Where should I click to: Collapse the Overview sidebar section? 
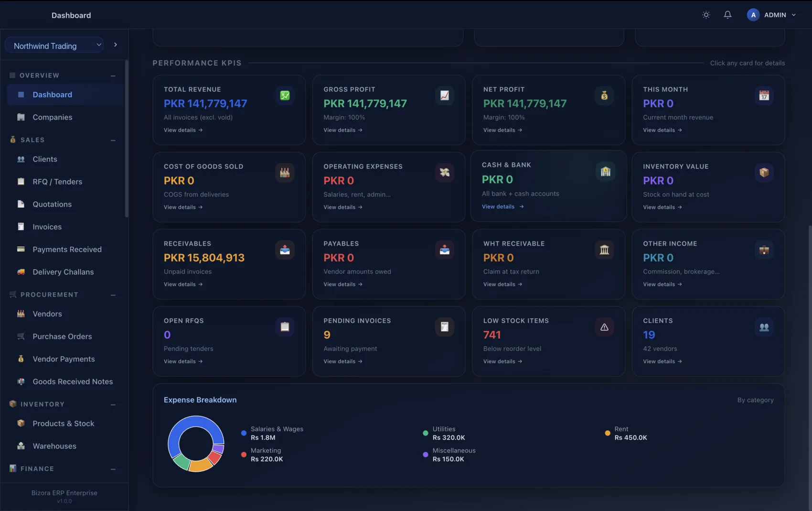113,76
